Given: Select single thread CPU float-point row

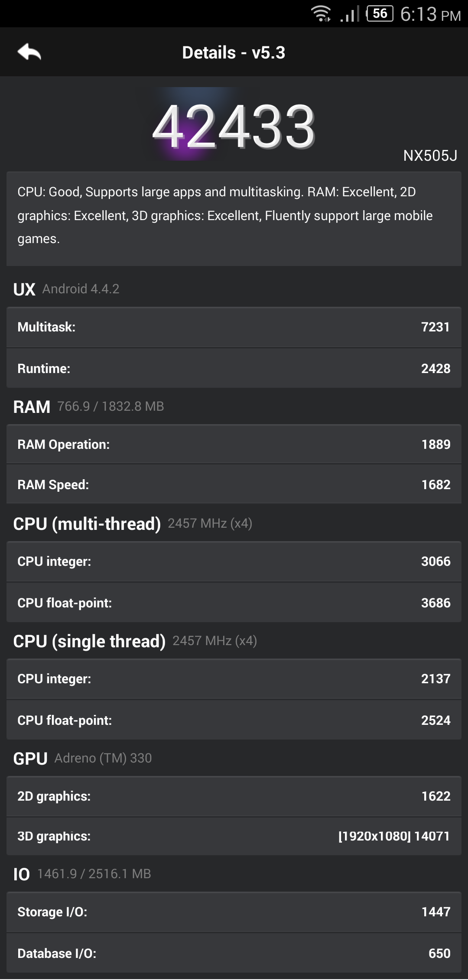Looking at the screenshot, I should (234, 720).
